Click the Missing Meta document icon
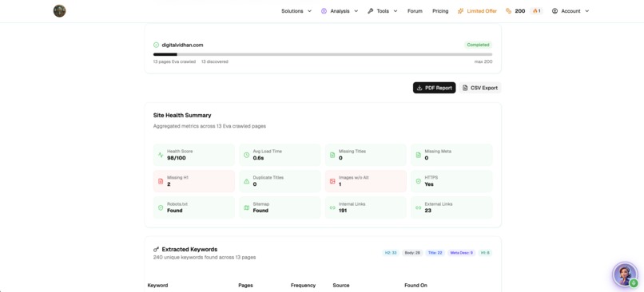 coord(418,155)
